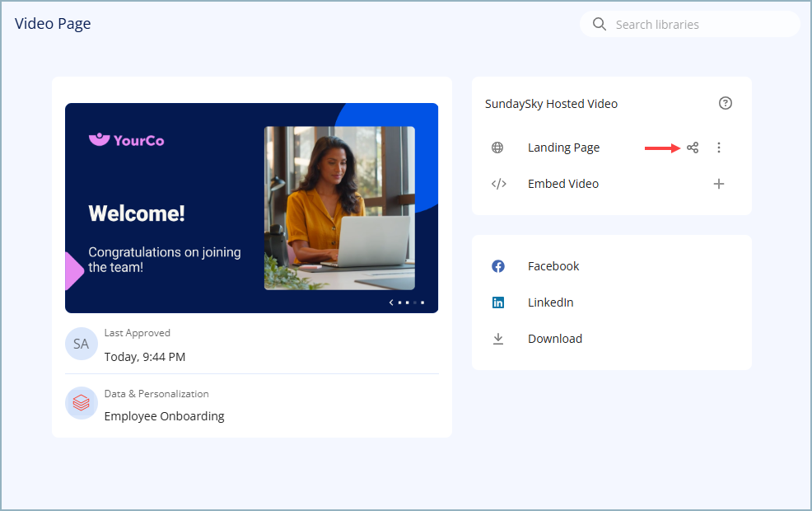Choose the LinkedIn sharing label
This screenshot has width=812, height=511.
coord(550,302)
